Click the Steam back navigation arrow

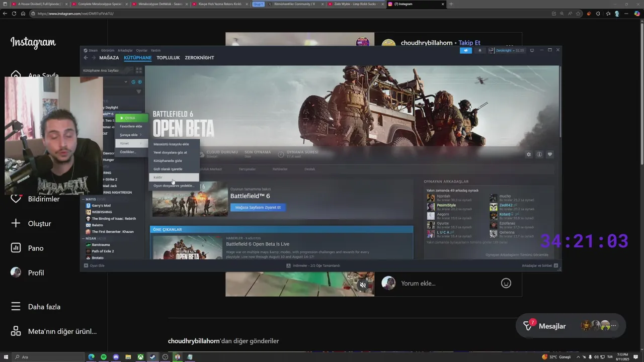86,58
